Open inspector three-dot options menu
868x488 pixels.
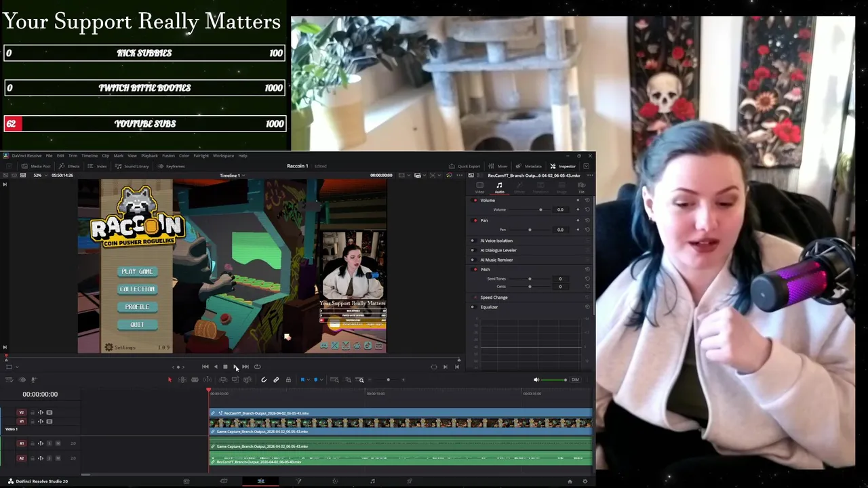point(590,176)
